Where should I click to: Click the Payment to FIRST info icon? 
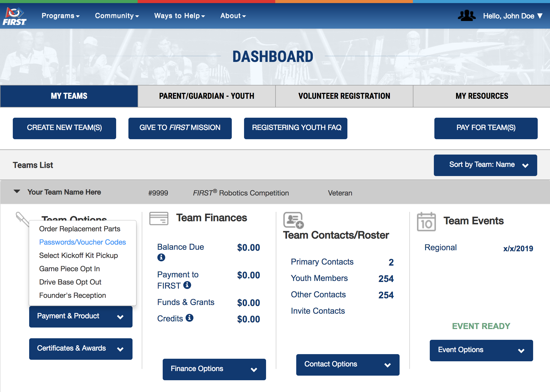tap(187, 285)
